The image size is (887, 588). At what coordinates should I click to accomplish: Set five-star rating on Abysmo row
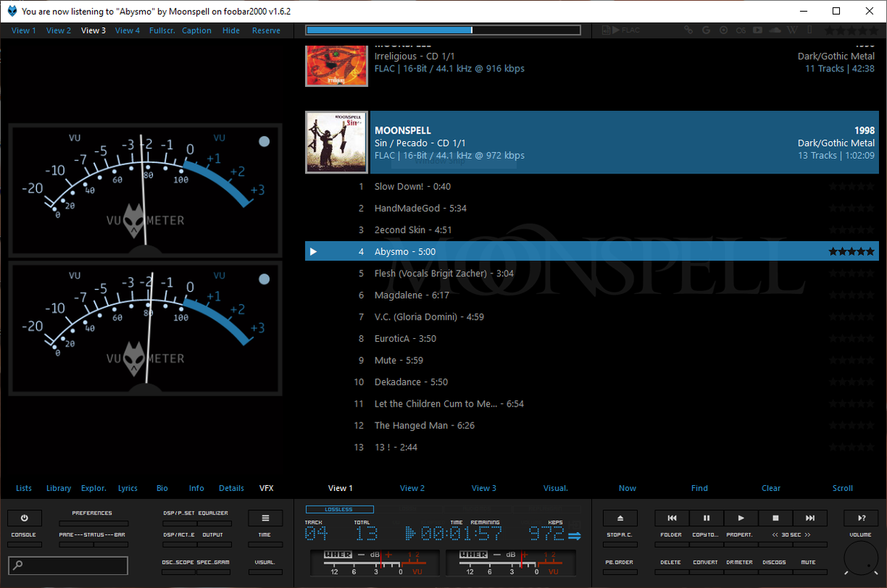click(x=852, y=251)
